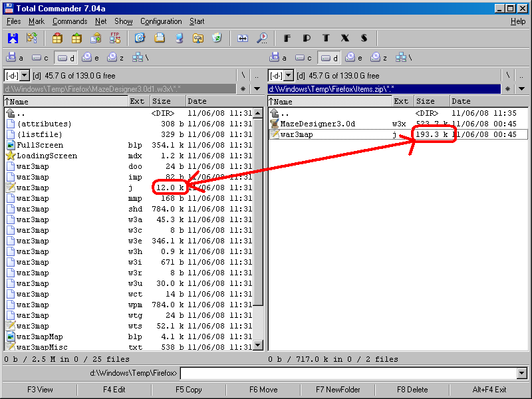The width and height of the screenshot is (532, 399).
Task: Open network neighborhood in left drive bar
Action: click(139, 58)
